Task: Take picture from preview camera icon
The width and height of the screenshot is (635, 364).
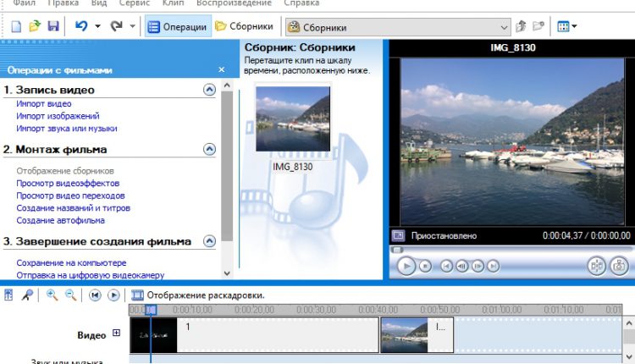Action: pos(619,266)
